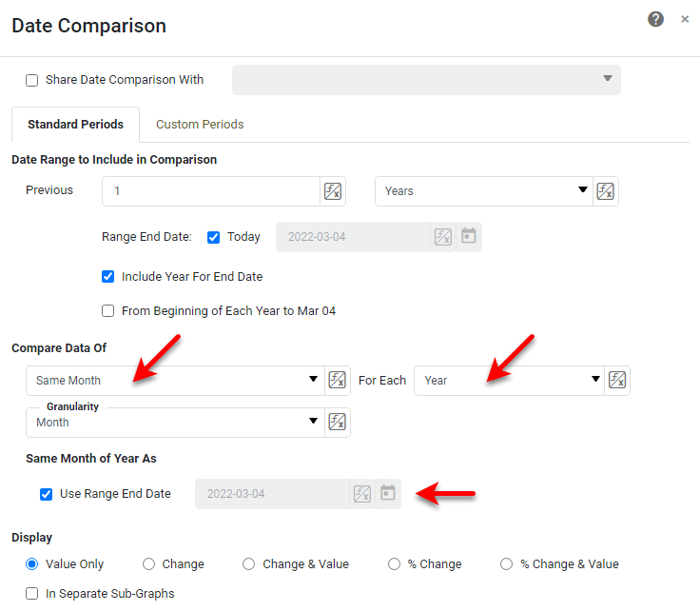The width and height of the screenshot is (700, 612).
Task: Click formula icon beside Years dropdown
Action: click(606, 191)
